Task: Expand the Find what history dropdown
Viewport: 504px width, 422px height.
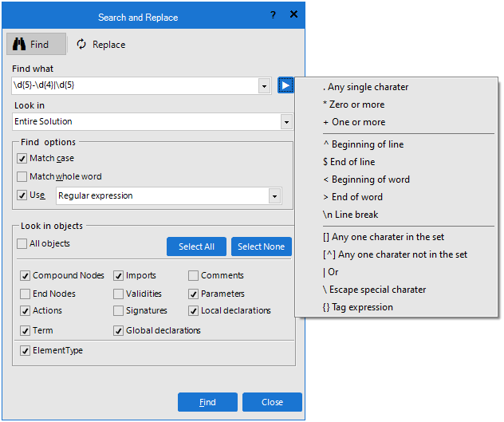Action: click(x=265, y=85)
